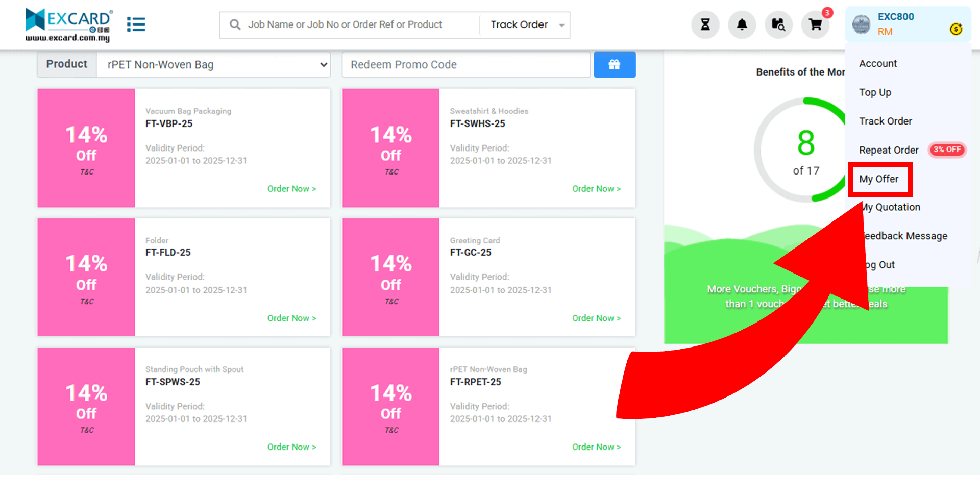Viewport: 980px width, 496px height.
Task: Click Repeat Order with 3% OFF badge
Action: (889, 150)
